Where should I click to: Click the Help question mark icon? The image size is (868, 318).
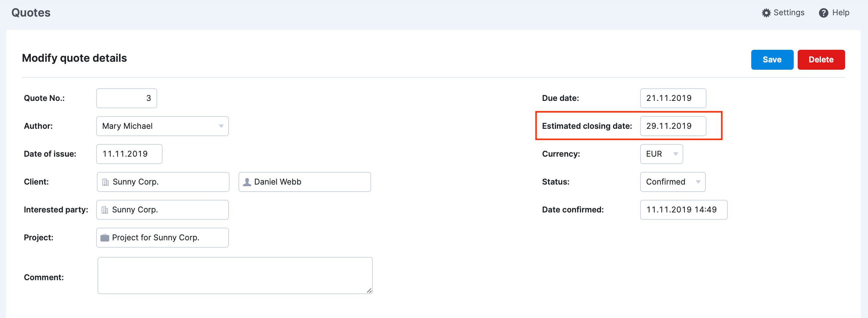point(823,13)
